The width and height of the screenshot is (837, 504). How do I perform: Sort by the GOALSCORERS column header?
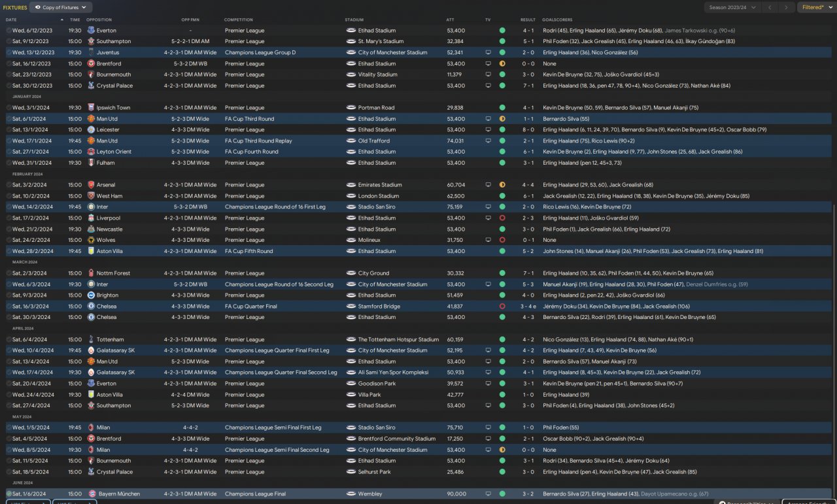[x=558, y=20]
